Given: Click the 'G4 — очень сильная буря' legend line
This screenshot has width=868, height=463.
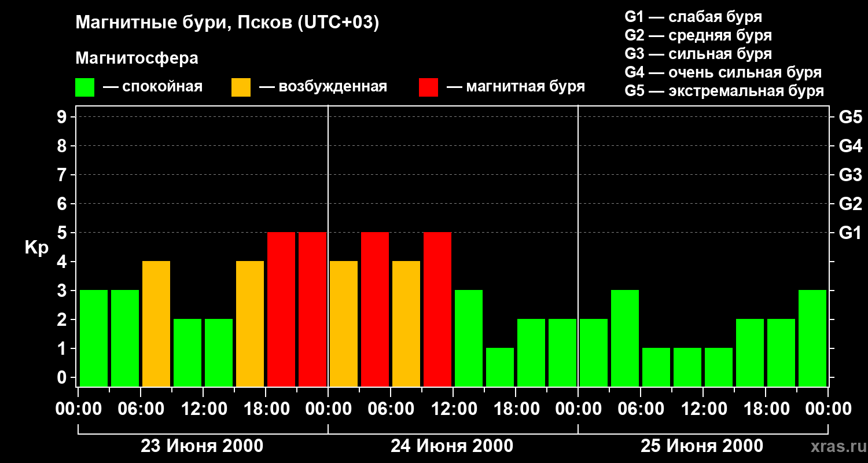Looking at the screenshot, I should point(723,72).
